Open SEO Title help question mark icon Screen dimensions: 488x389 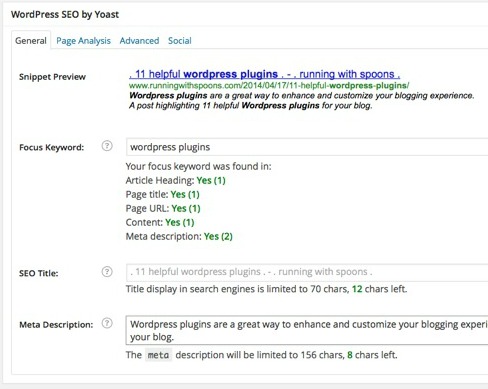tap(107, 272)
